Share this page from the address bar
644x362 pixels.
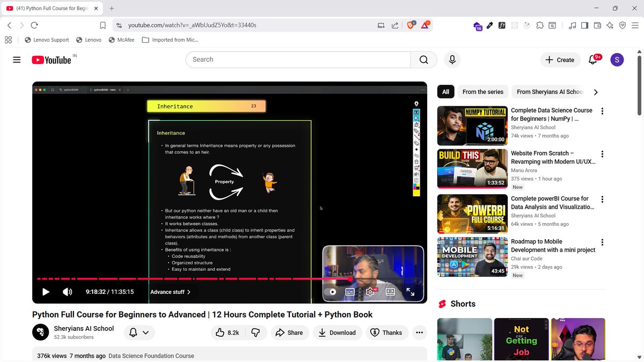click(395, 25)
